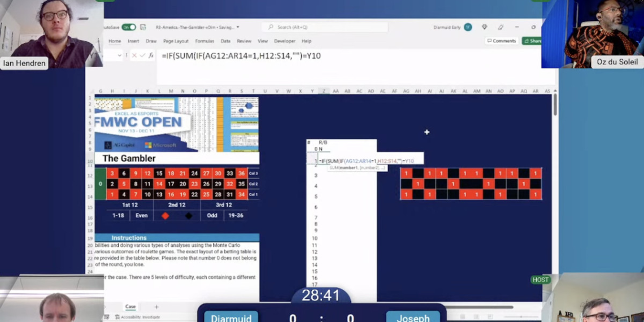Open the Data ribbon tab

pyautogui.click(x=225, y=41)
